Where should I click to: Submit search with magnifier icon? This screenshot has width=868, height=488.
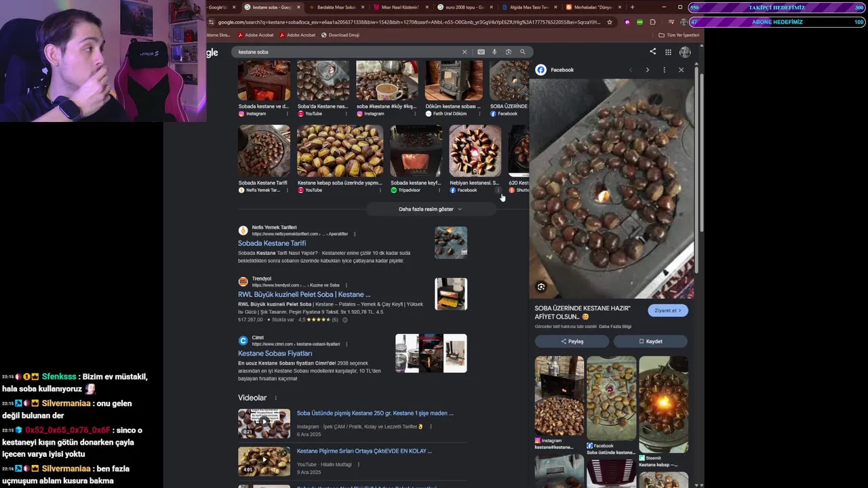tap(523, 52)
